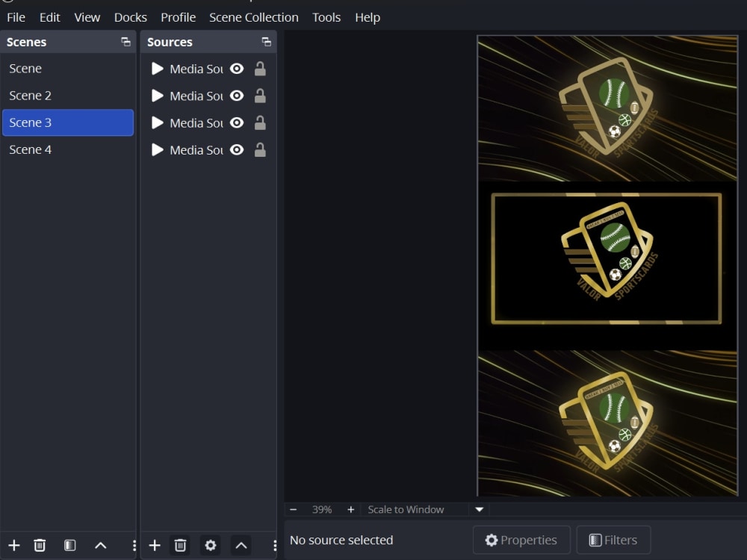Move scene up with arrow icon

(101, 545)
